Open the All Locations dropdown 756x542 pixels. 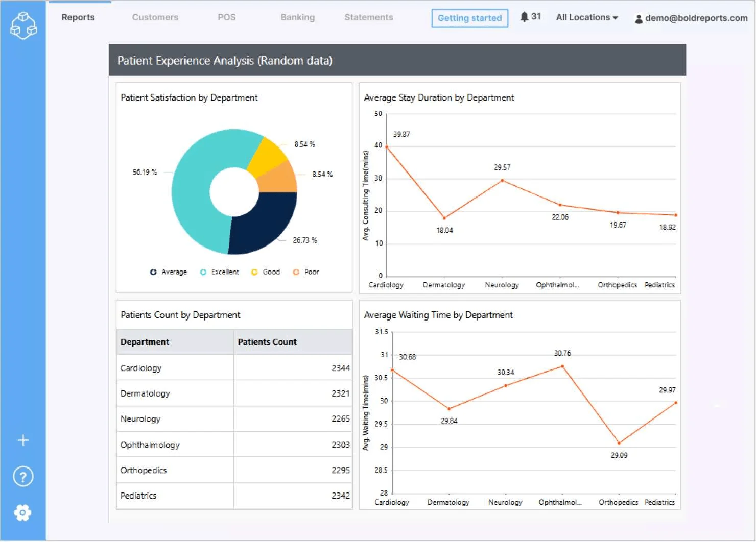(x=586, y=17)
